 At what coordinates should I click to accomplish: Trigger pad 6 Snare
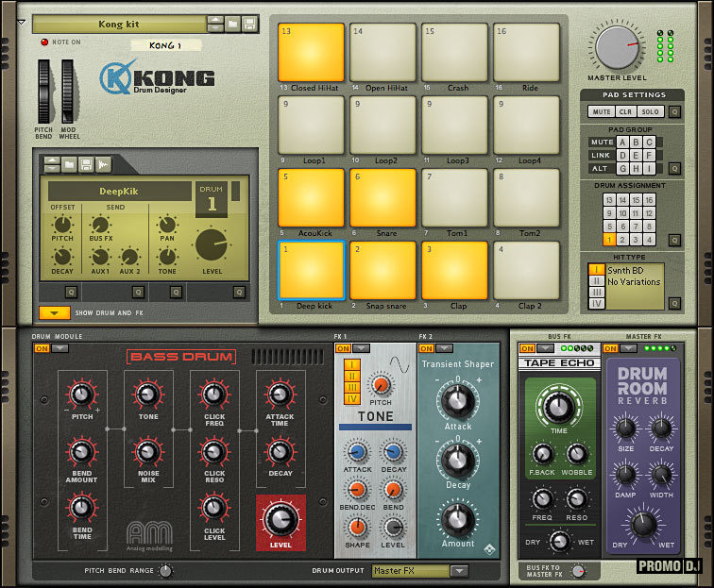(x=382, y=197)
